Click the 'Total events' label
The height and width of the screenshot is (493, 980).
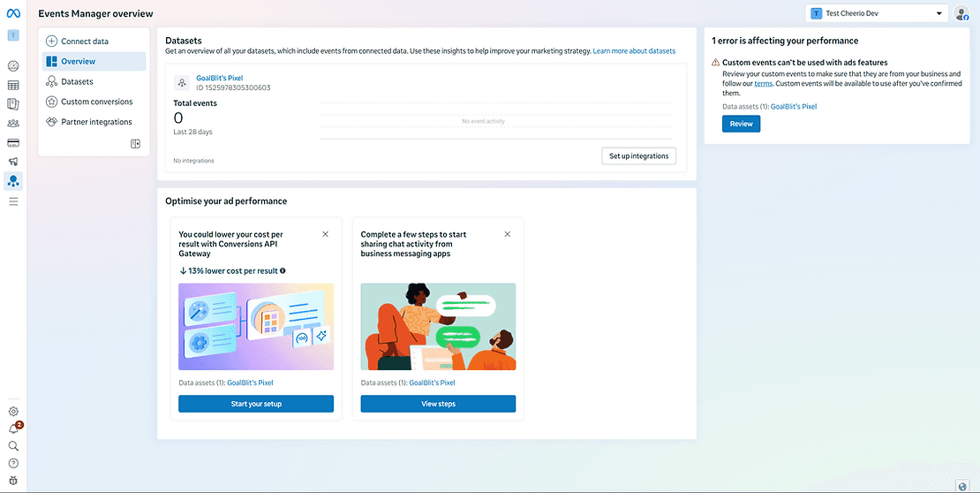click(x=195, y=103)
